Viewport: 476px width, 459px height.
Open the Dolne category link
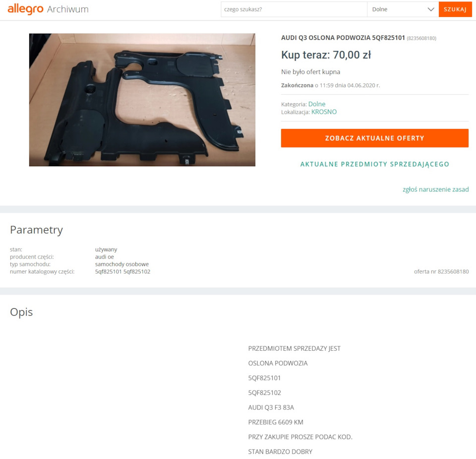click(317, 104)
